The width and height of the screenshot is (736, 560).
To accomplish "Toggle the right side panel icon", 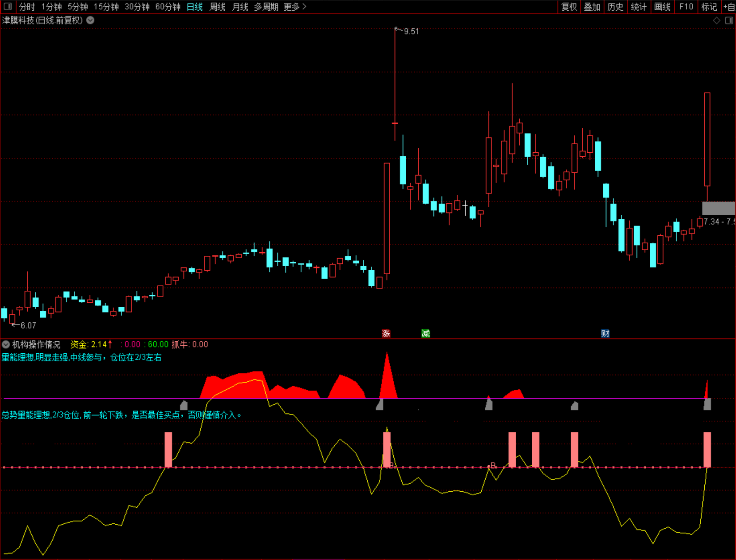I will (x=729, y=21).
